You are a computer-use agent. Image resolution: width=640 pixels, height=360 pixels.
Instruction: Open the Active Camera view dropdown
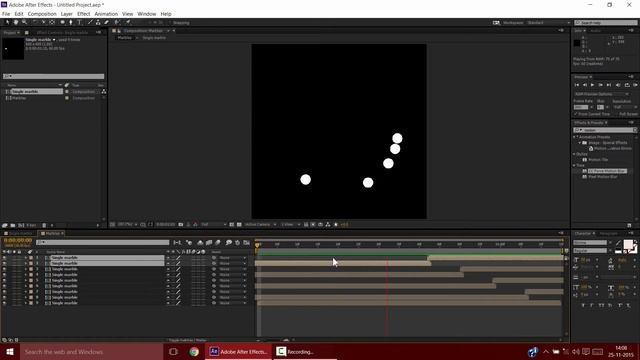[x=260, y=224]
